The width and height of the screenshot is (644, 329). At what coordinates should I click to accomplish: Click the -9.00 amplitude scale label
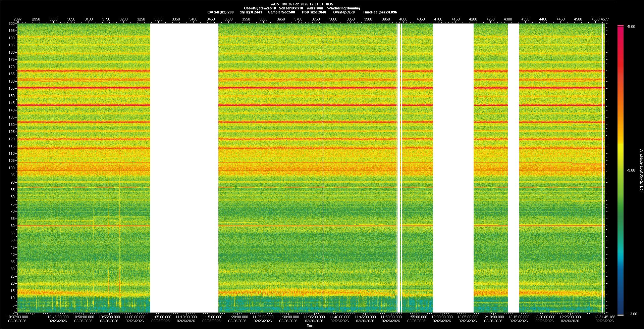[x=631, y=171]
